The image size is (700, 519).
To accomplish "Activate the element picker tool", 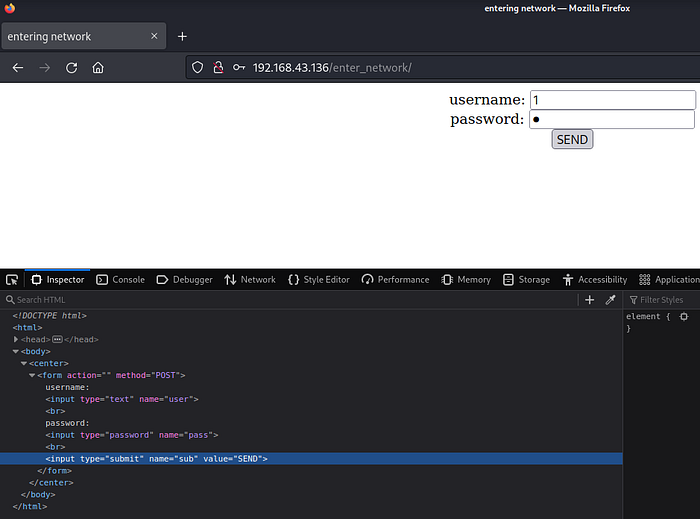I will pos(11,280).
